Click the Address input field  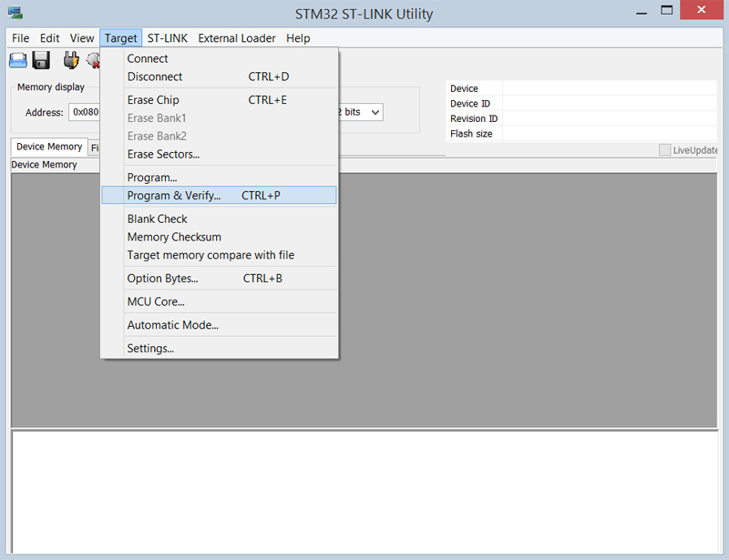[85, 112]
